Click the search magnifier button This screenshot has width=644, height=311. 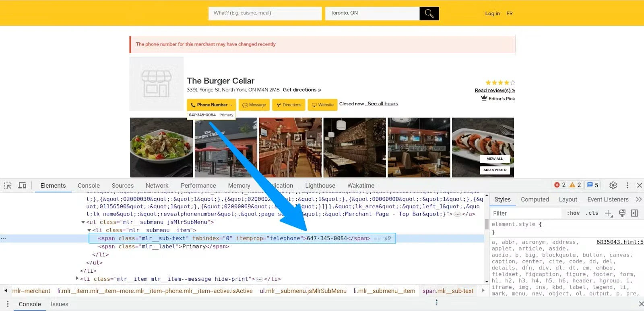429,13
